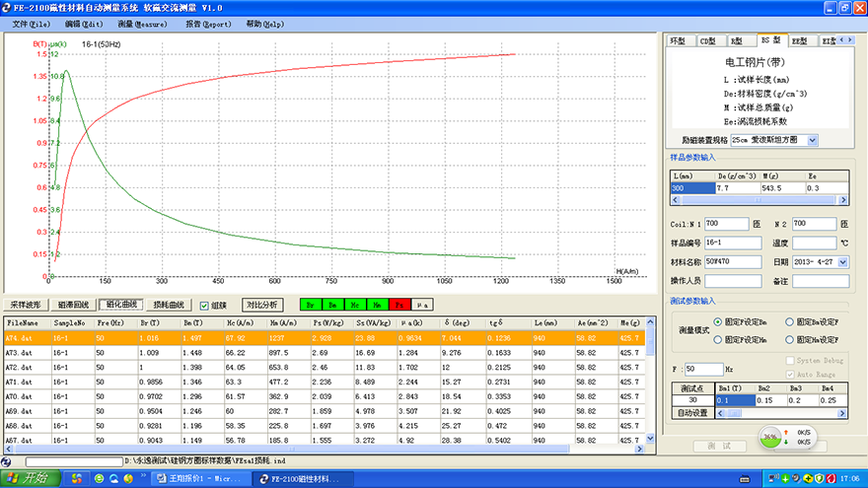The height and width of the screenshot is (488, 868).
Task: Click the Coil N1 input field
Action: pos(726,224)
